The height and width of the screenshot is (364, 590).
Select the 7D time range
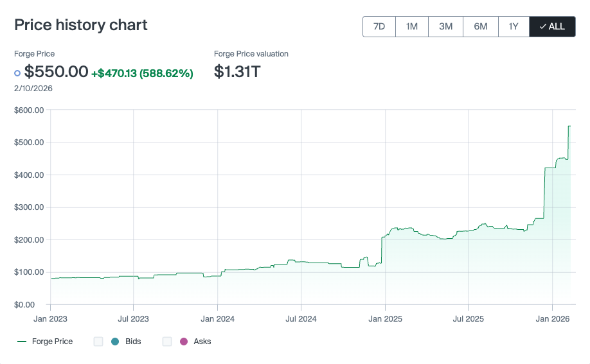pos(379,26)
